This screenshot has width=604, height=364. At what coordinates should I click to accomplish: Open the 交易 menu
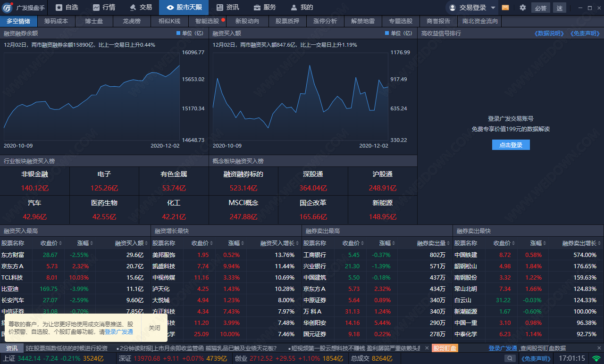pyautogui.click(x=141, y=8)
